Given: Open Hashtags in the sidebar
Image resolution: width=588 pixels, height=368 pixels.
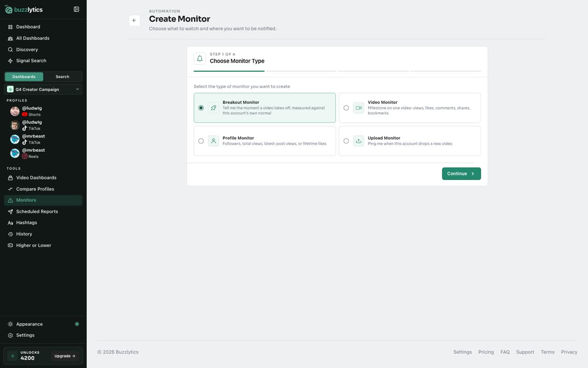Looking at the screenshot, I should [x=43, y=223].
